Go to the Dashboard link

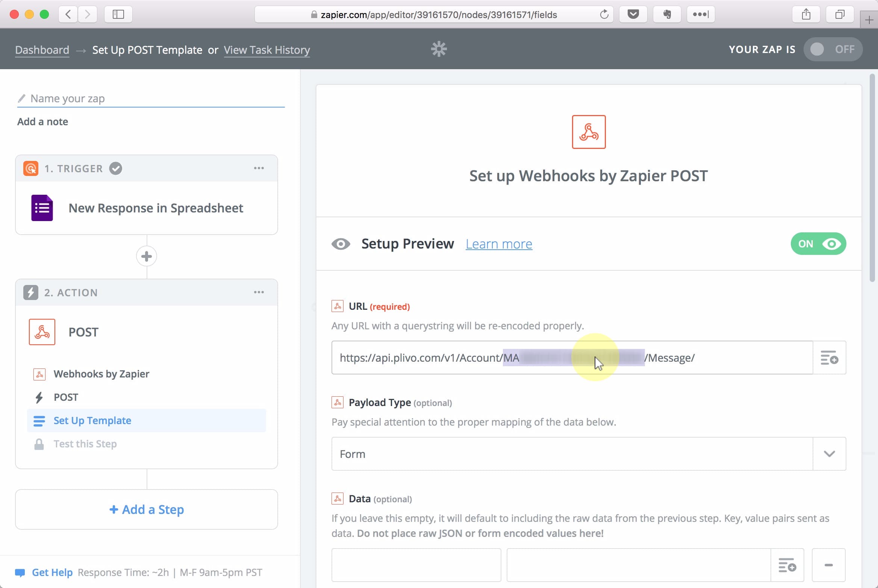(x=42, y=50)
